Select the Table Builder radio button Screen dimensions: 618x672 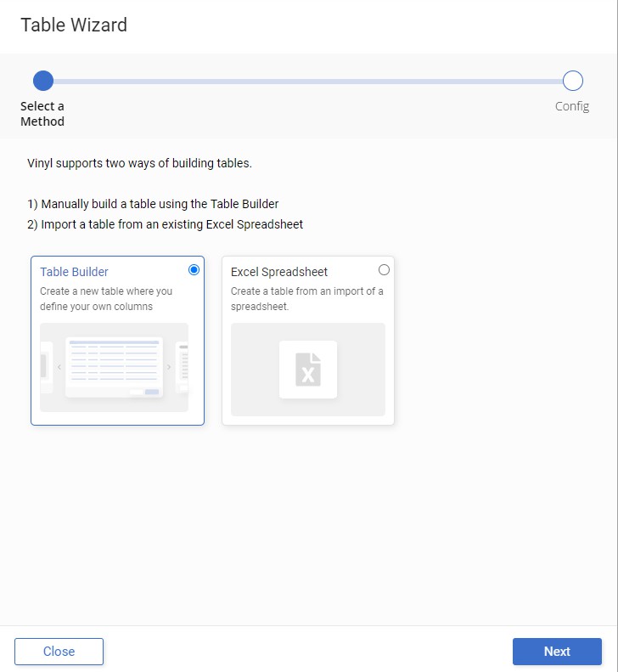click(194, 270)
